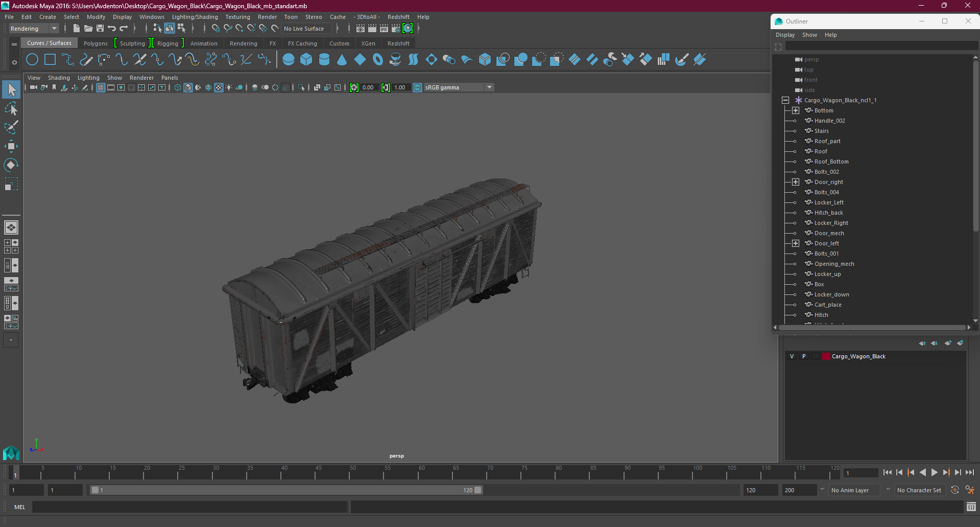Select the Roof_Bottom node in Outliner
980x527 pixels.
click(831, 162)
